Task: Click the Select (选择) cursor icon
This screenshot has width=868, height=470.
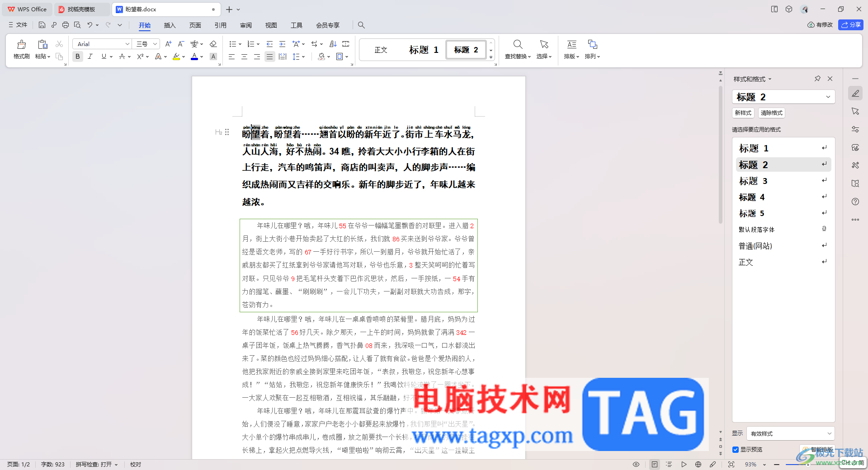Action: pyautogui.click(x=544, y=44)
